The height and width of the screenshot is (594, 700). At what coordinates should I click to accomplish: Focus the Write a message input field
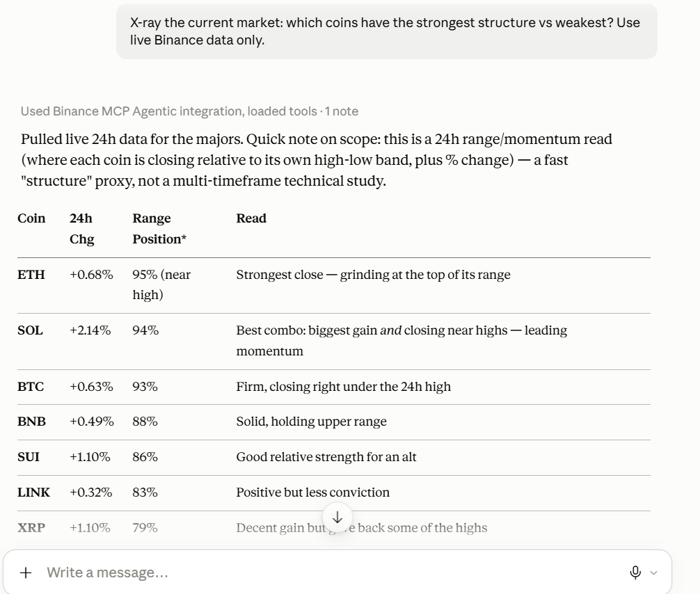tap(331, 572)
